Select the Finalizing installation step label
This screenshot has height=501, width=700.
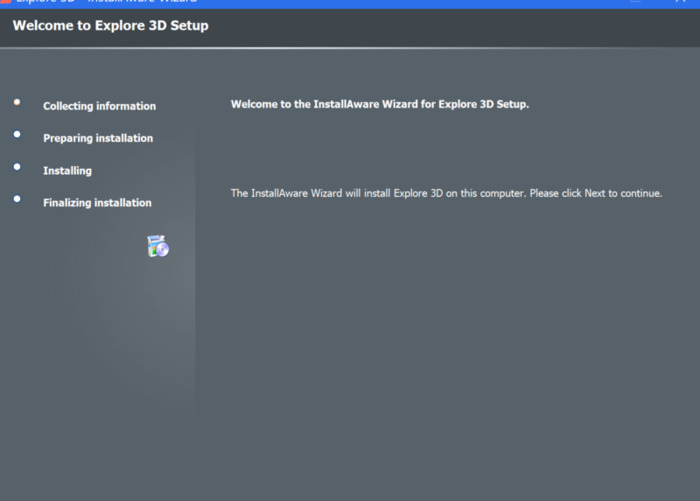97,203
